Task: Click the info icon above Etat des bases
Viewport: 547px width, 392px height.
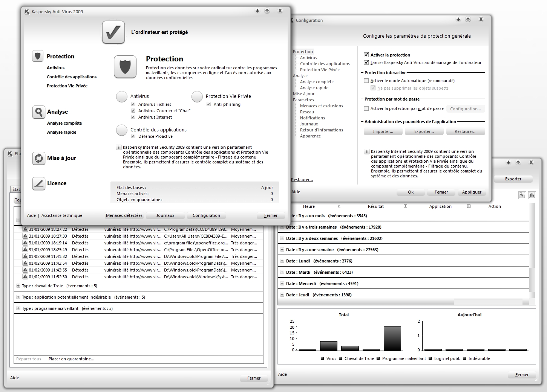Action: [x=118, y=148]
